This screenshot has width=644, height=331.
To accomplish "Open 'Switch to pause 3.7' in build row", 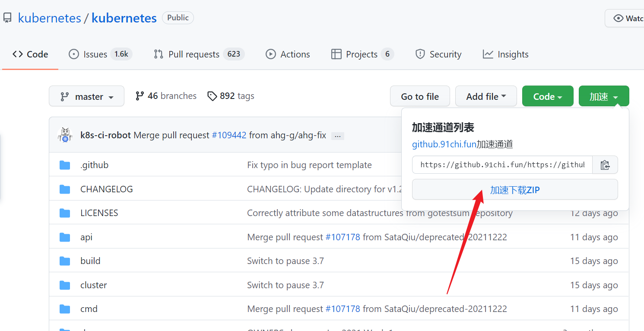I will point(286,261).
